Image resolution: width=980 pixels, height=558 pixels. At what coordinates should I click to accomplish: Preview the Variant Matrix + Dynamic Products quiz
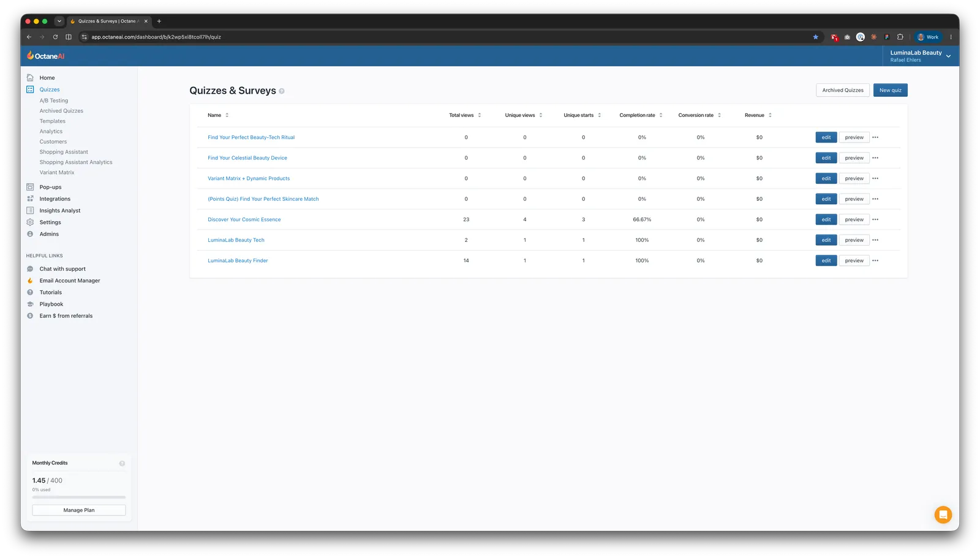[x=854, y=178]
